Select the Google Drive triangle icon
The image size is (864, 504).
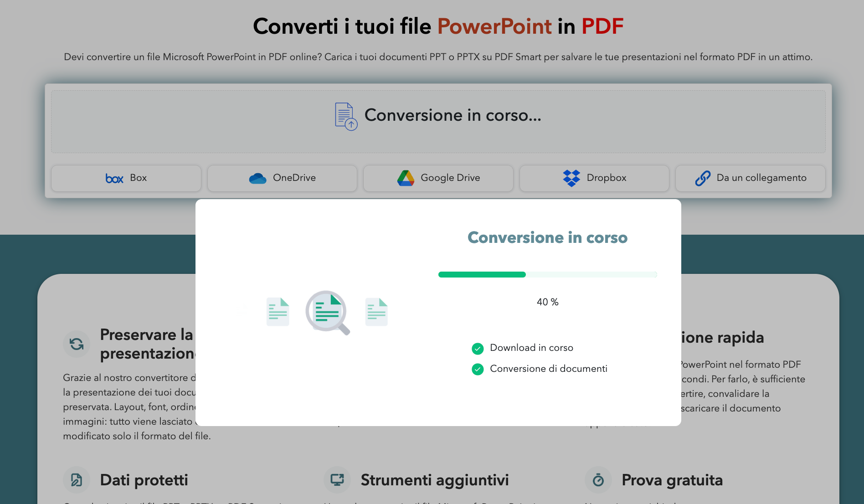[x=405, y=178]
